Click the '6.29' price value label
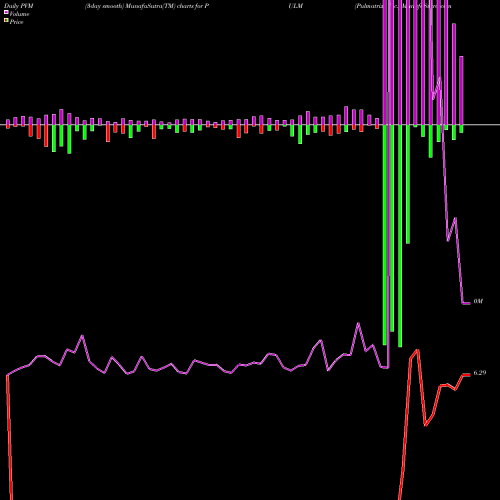Viewport: 500px width, 500px height. (480, 373)
